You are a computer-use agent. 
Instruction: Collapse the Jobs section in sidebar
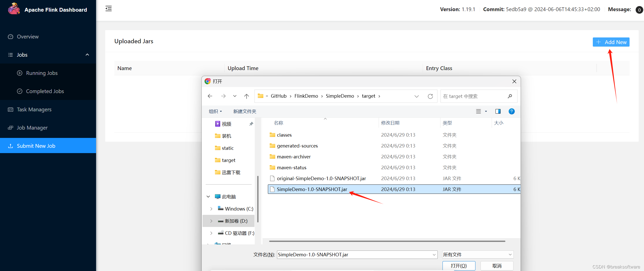point(87,55)
